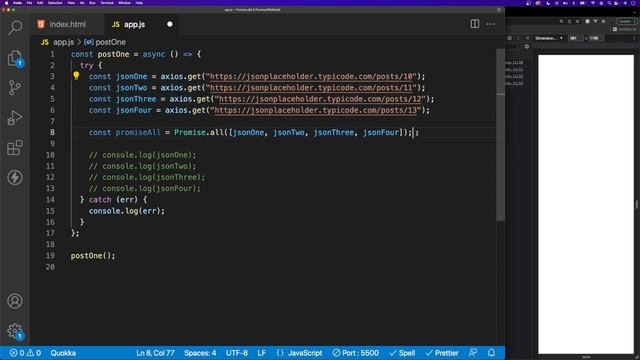Click the Update button in the browser window
Image resolution: width=640 pixels, height=360 pixels.
pos(626,21)
